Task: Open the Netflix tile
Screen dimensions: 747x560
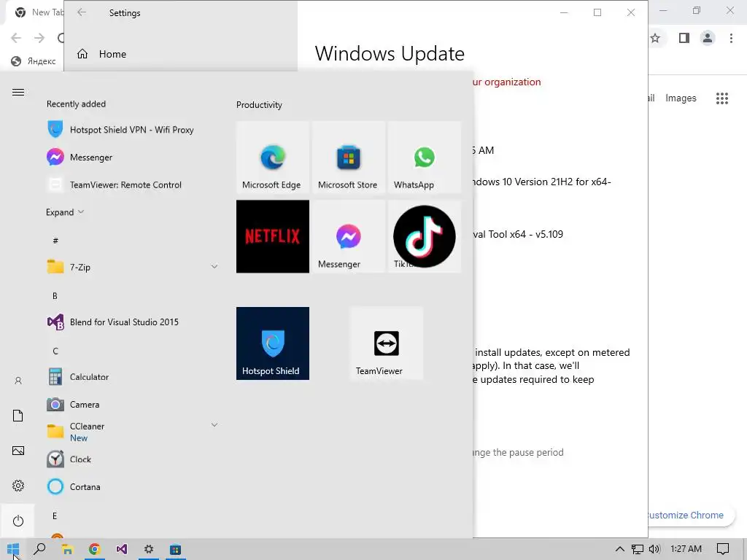Action: (273, 236)
